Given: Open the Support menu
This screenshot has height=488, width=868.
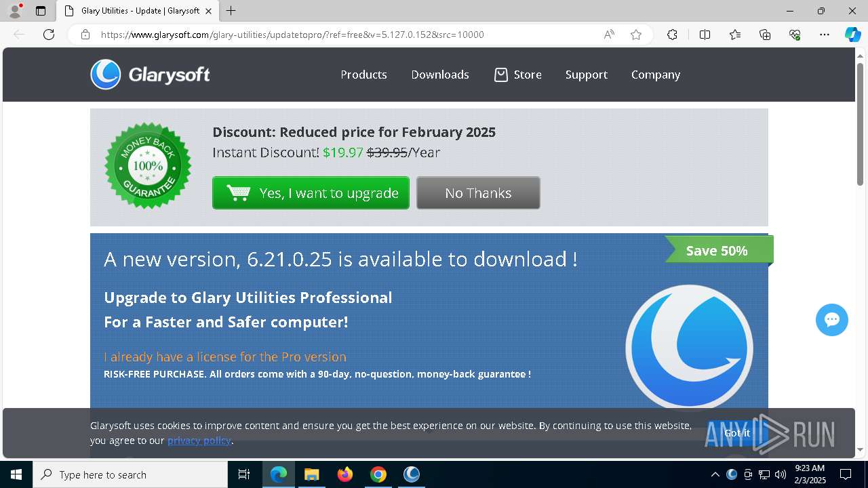Looking at the screenshot, I should coord(587,75).
